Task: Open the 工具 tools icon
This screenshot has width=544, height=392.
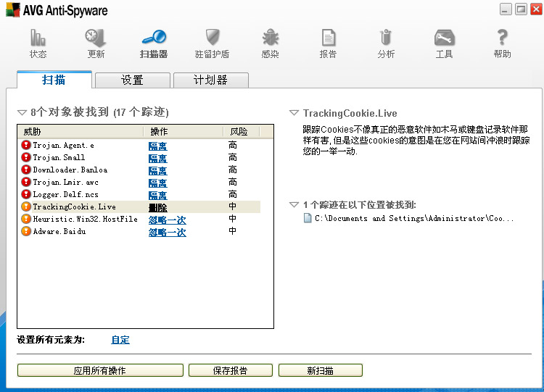Action: pos(445,38)
